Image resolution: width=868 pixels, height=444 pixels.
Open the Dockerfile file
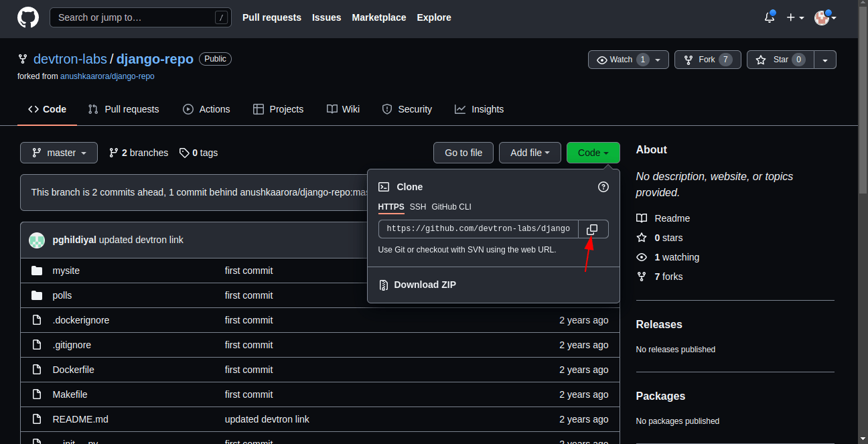(74, 370)
